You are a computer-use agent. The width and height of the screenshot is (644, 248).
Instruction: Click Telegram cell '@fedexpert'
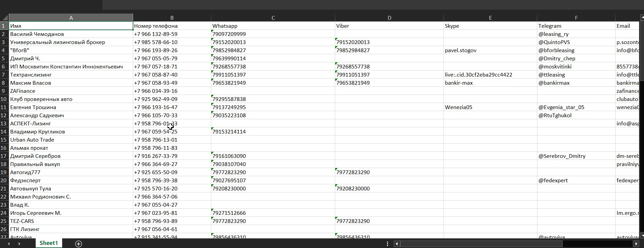tap(576, 180)
